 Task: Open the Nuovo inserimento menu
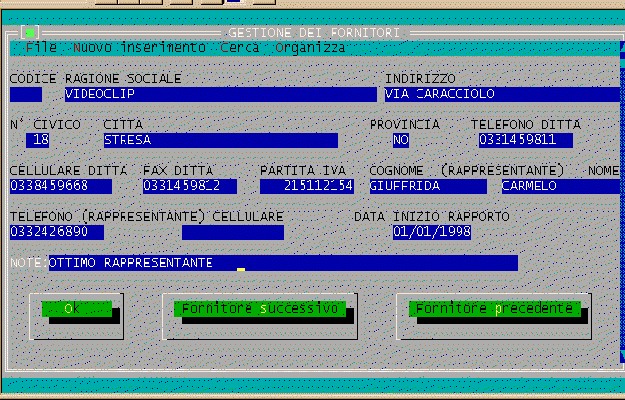[140, 48]
